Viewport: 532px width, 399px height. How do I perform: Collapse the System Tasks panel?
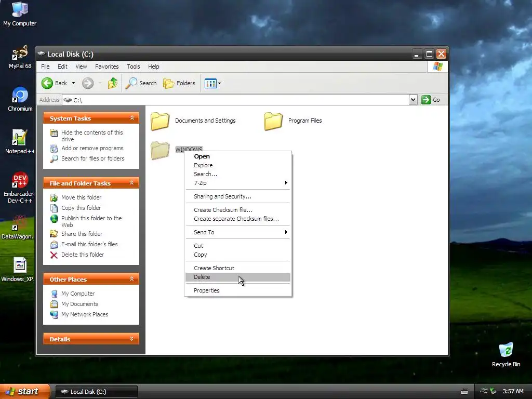tap(132, 118)
